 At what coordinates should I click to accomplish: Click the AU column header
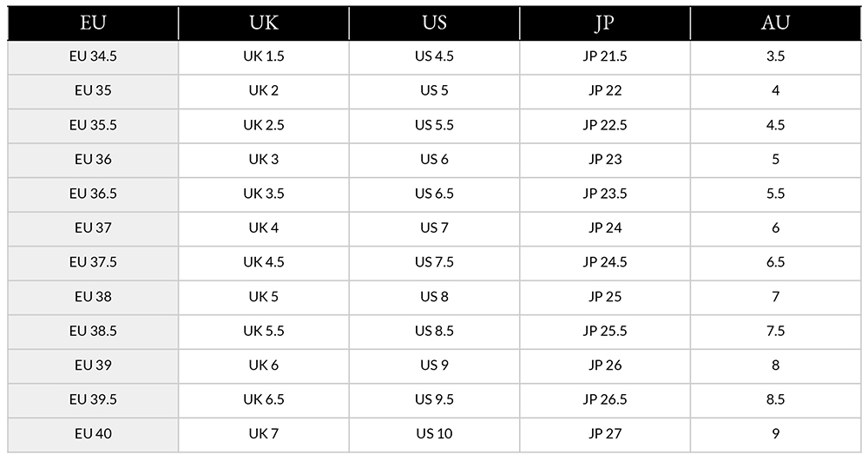(x=775, y=23)
